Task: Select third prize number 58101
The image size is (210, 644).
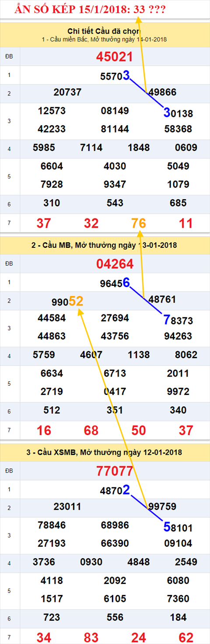Action: click(x=178, y=528)
